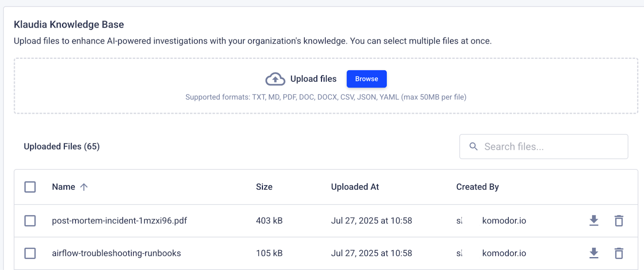Image resolution: width=644 pixels, height=270 pixels.
Task: Click the search magnifier icon
Action: (474, 147)
